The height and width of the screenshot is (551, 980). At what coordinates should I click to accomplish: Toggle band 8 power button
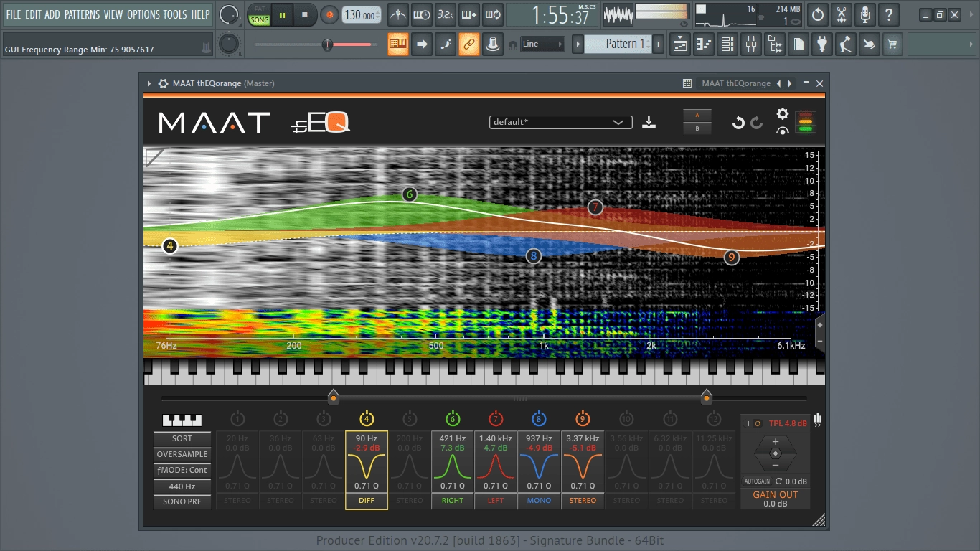click(x=539, y=419)
